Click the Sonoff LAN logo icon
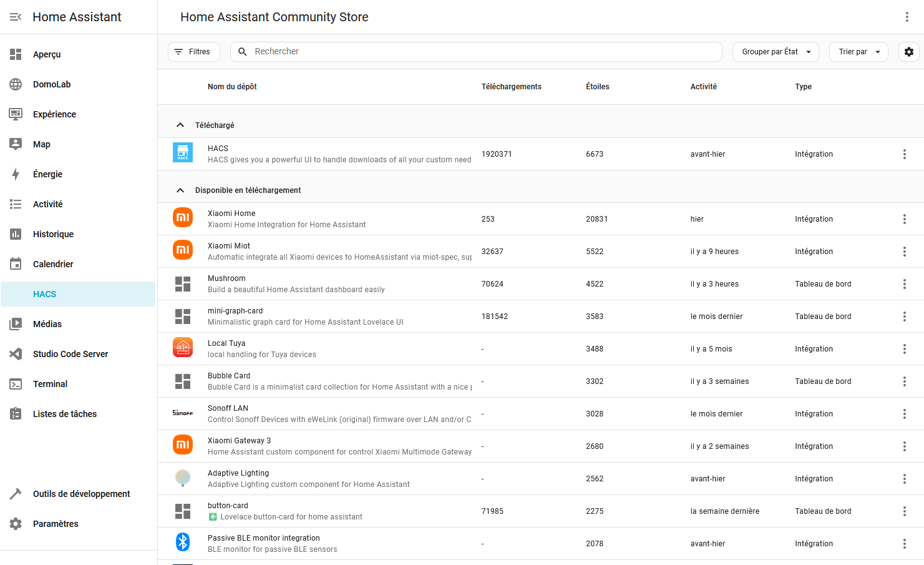This screenshot has height=565, width=924. (x=183, y=413)
